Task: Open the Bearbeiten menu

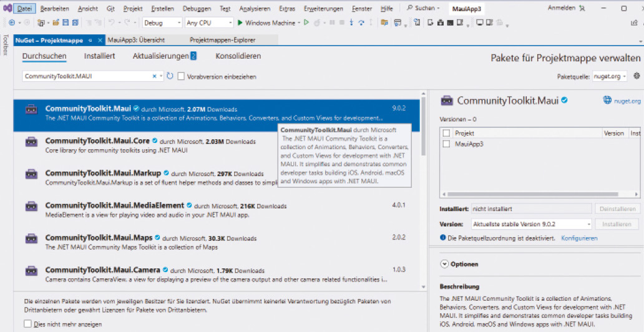Action: pyautogui.click(x=55, y=8)
